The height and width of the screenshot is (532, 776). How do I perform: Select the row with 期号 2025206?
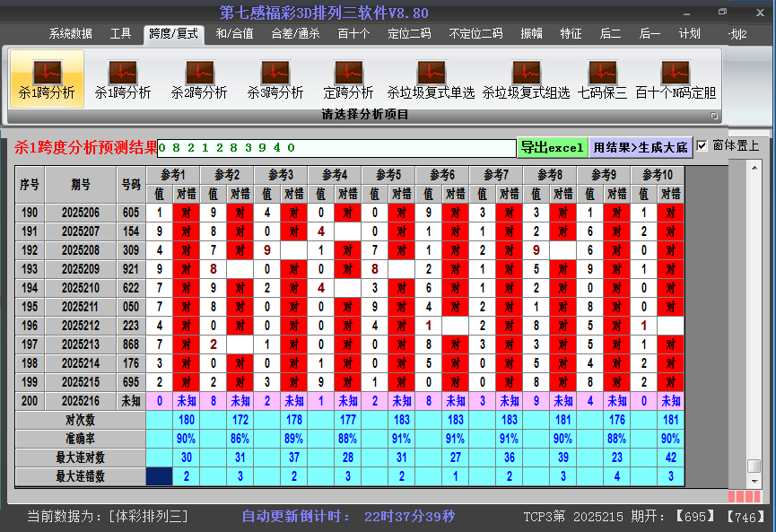(x=350, y=213)
